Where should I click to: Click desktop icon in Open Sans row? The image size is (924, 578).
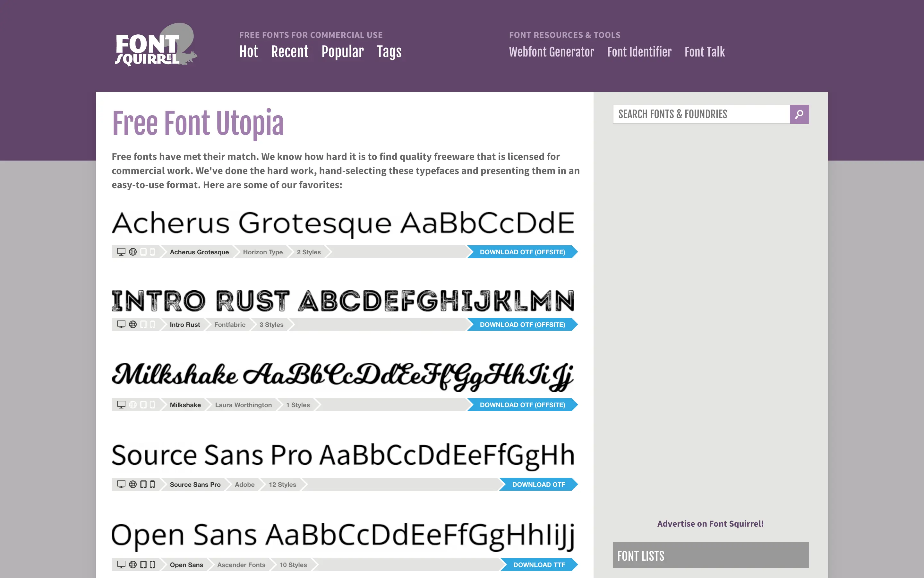pos(121,565)
